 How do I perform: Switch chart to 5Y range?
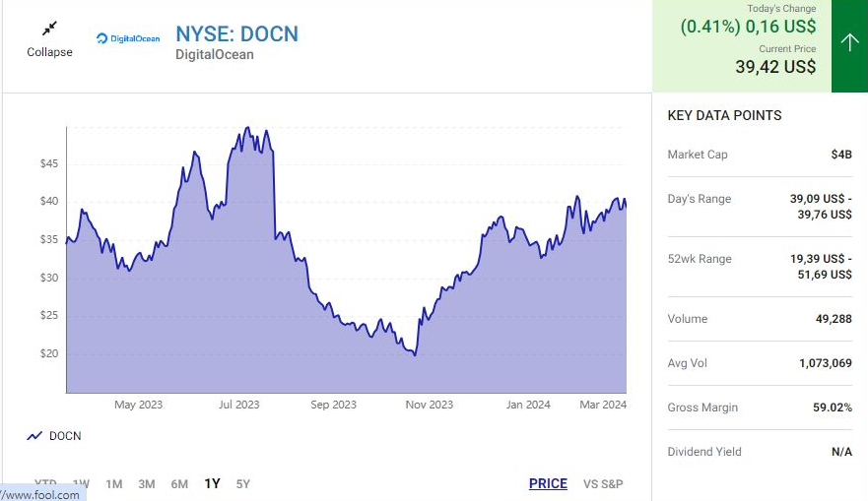click(242, 483)
